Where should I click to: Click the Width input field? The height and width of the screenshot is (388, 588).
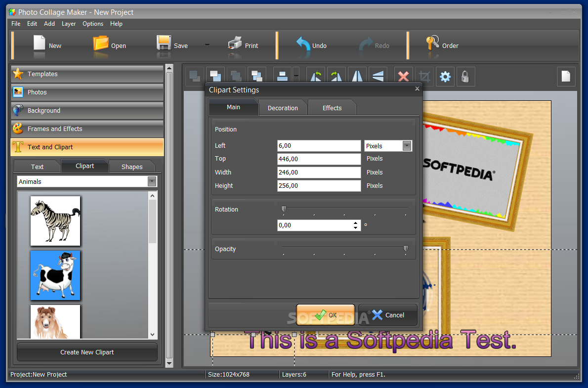(319, 172)
